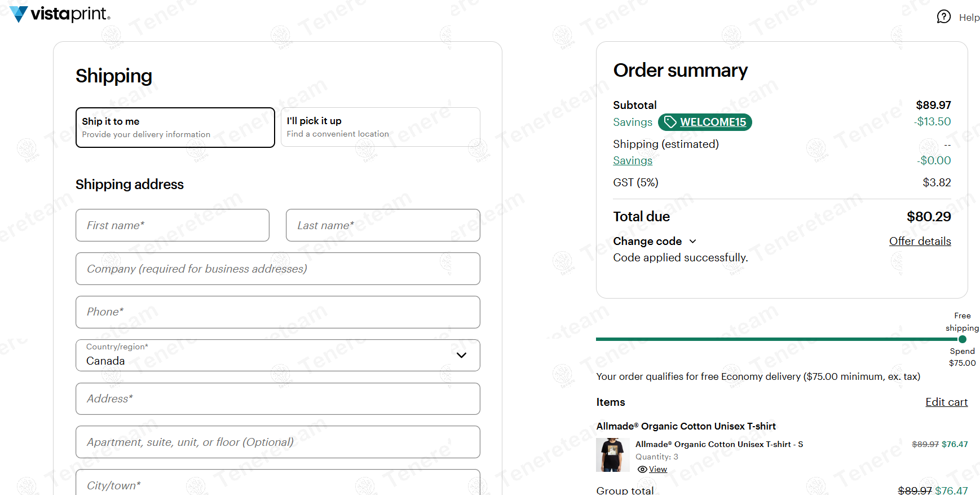Click the underlined shipping Savings link
The image size is (980, 495).
pyautogui.click(x=632, y=160)
